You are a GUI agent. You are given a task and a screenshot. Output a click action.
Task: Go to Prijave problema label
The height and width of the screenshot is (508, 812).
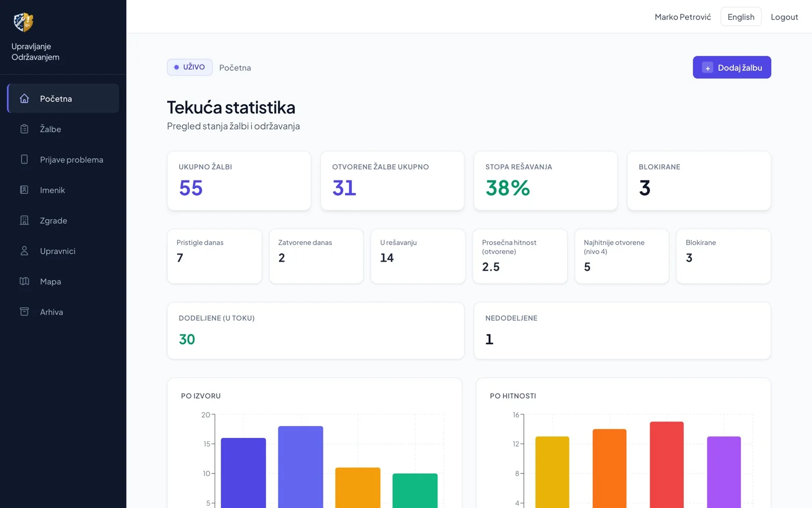pyautogui.click(x=72, y=160)
